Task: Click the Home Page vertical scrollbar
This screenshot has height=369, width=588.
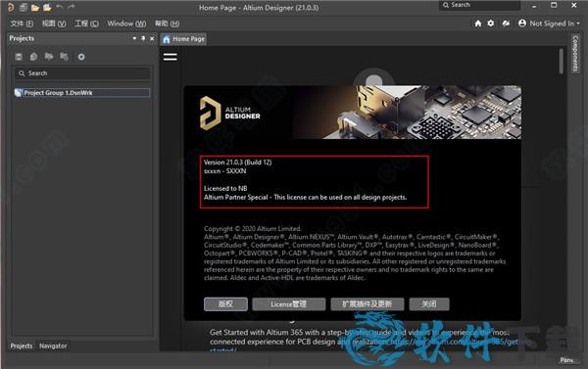Action: point(561,62)
